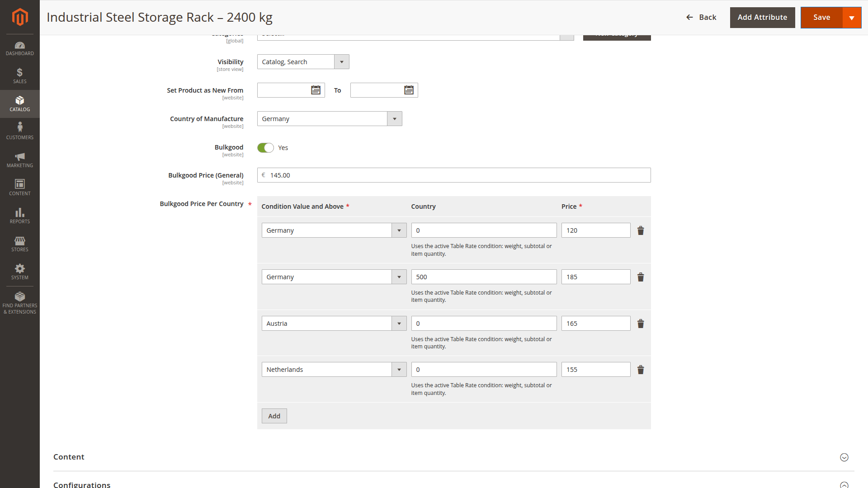Click the Country column header
The image size is (868, 488).
click(423, 206)
